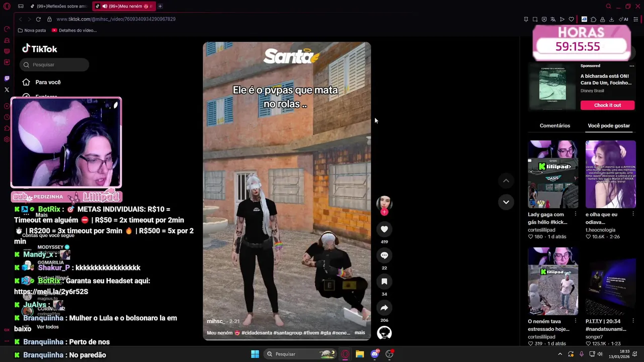Viewport: 644px width, 362px height.
Task: Open 'Nova pasta' bookmark folder
Action: [x=32, y=30]
